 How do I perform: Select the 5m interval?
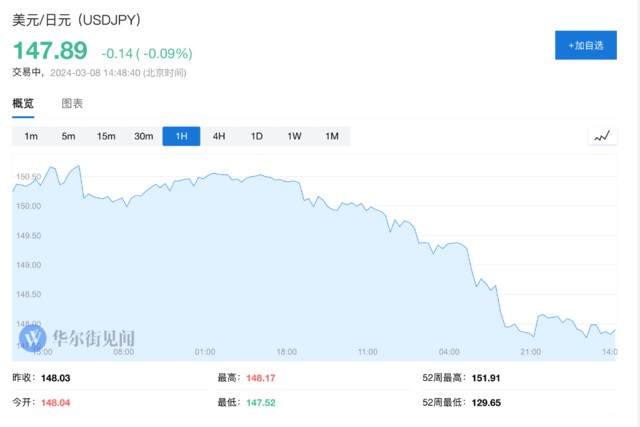[68, 136]
